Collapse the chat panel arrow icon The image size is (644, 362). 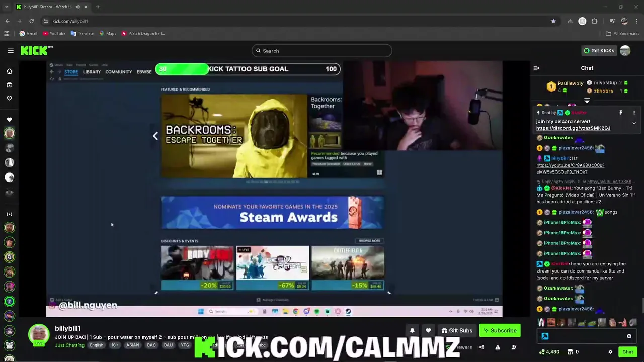536,68
